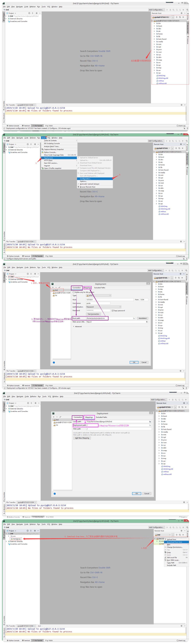Viewport: 191px width, 644px height.
Task: Click the blue help icon in the Connection-tab dialog
Action: click(54, 362)
